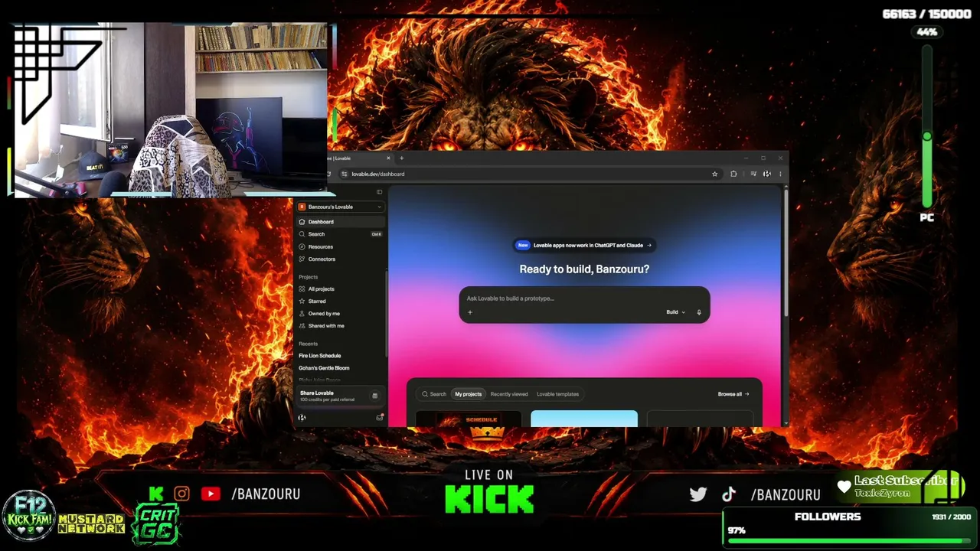Click the Mustard Network logo
Screen dimensions: 980x551
click(x=91, y=523)
